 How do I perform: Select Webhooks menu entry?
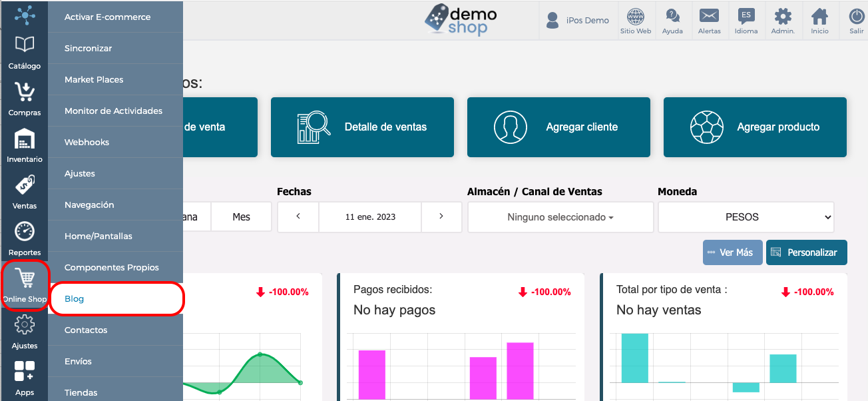click(x=115, y=142)
